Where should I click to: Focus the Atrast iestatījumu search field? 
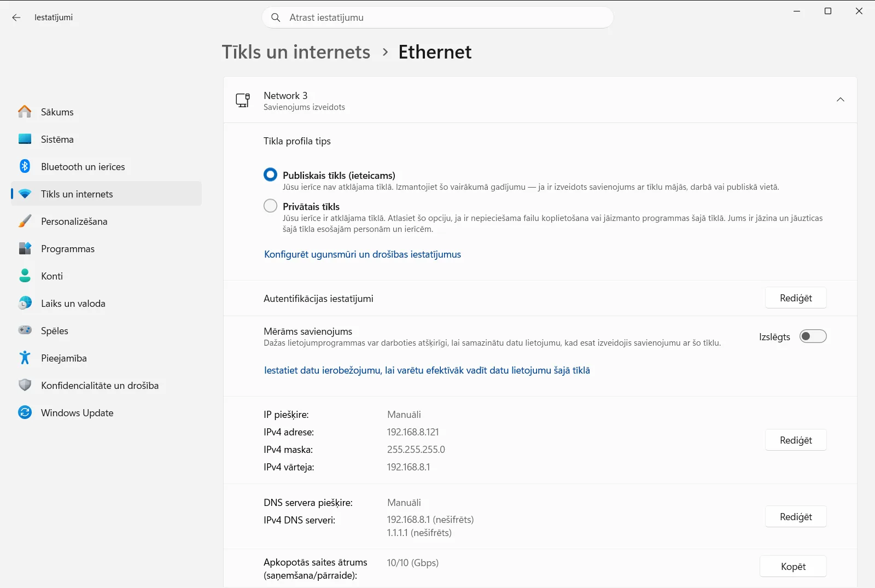[x=437, y=18]
